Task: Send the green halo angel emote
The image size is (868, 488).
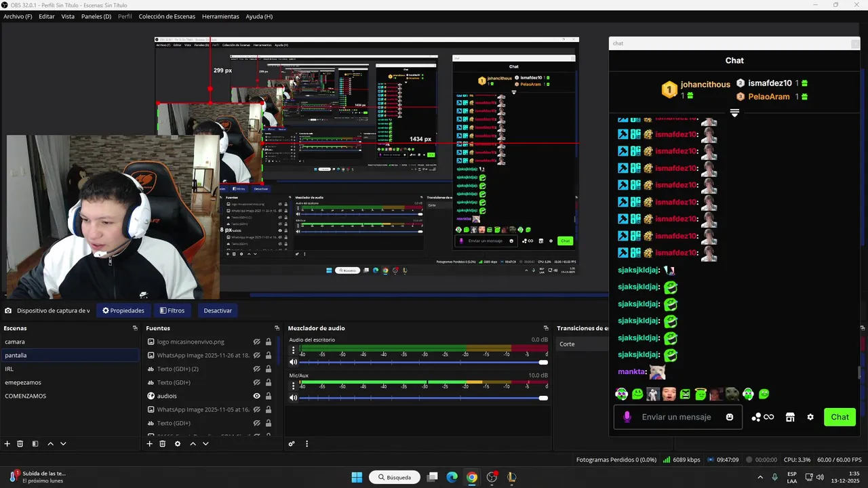Action: click(701, 394)
